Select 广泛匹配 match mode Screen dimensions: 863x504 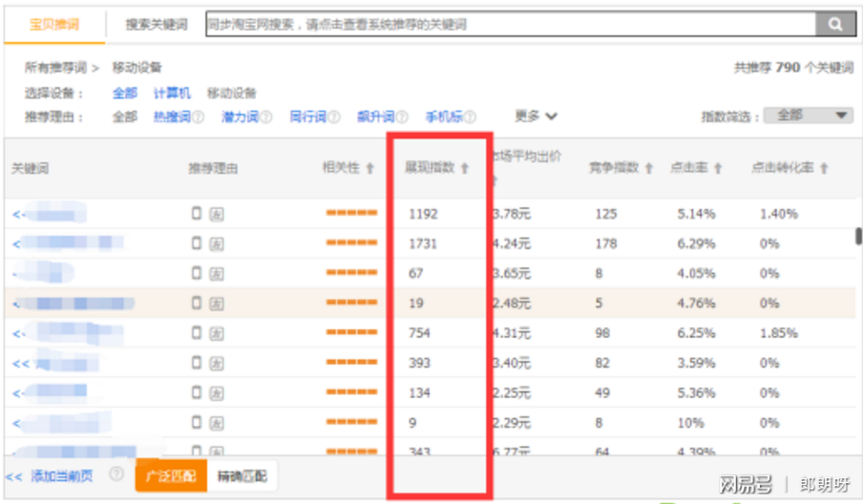coord(171,475)
